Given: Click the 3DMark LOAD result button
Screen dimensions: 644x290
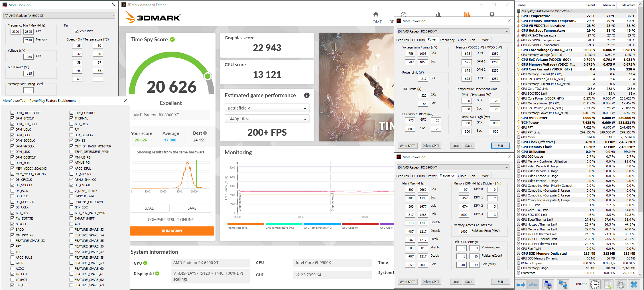Looking at the screenshot, I should coord(150,208).
